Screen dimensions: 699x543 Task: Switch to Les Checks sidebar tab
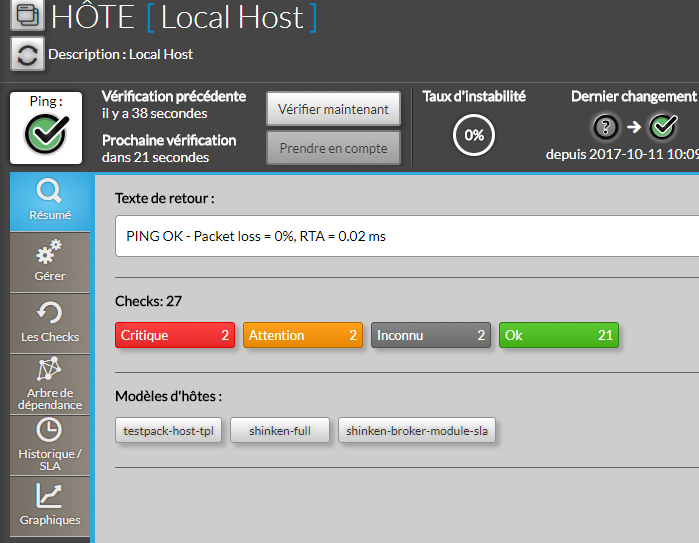click(x=49, y=322)
